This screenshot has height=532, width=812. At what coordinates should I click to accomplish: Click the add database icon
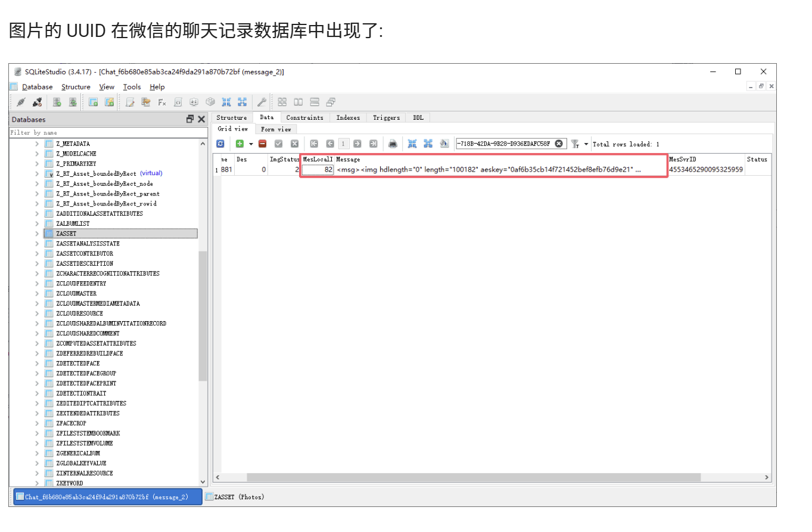[57, 102]
